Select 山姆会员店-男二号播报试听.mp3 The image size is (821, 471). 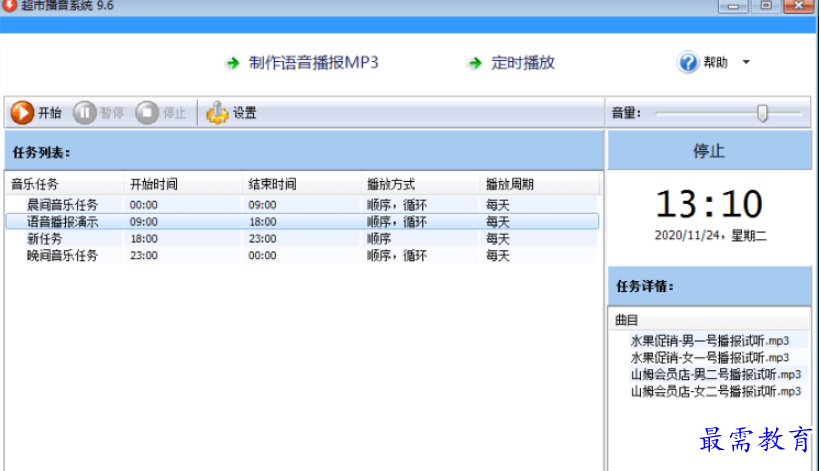click(715, 374)
